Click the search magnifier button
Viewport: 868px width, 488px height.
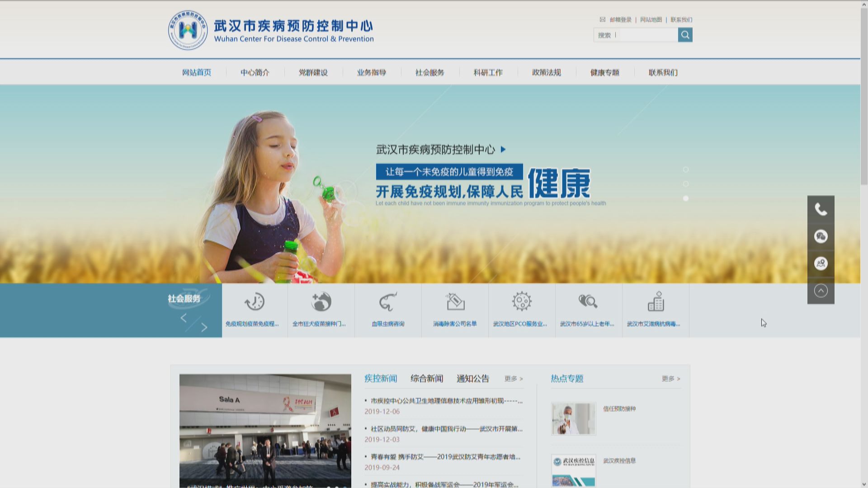(x=685, y=35)
